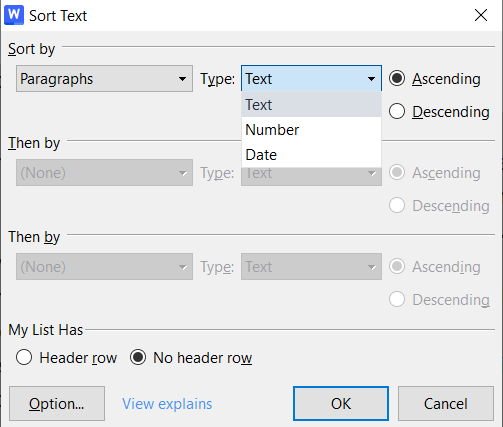Select the No header row option

point(191,358)
